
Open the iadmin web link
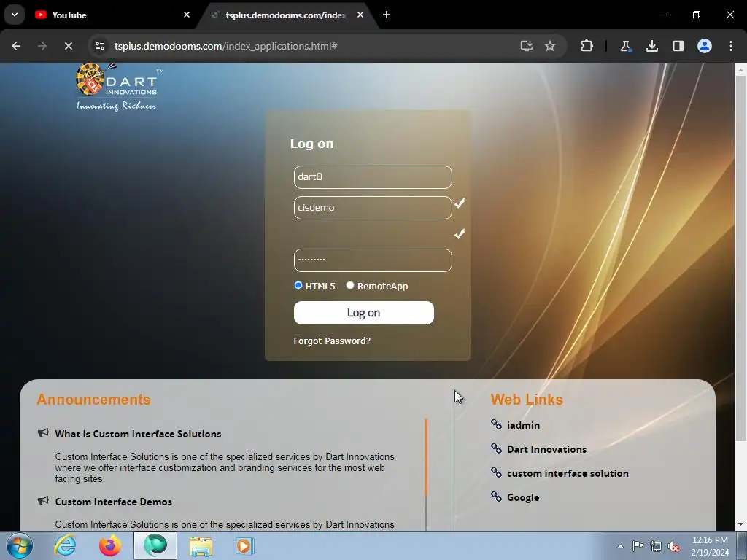pos(523,425)
